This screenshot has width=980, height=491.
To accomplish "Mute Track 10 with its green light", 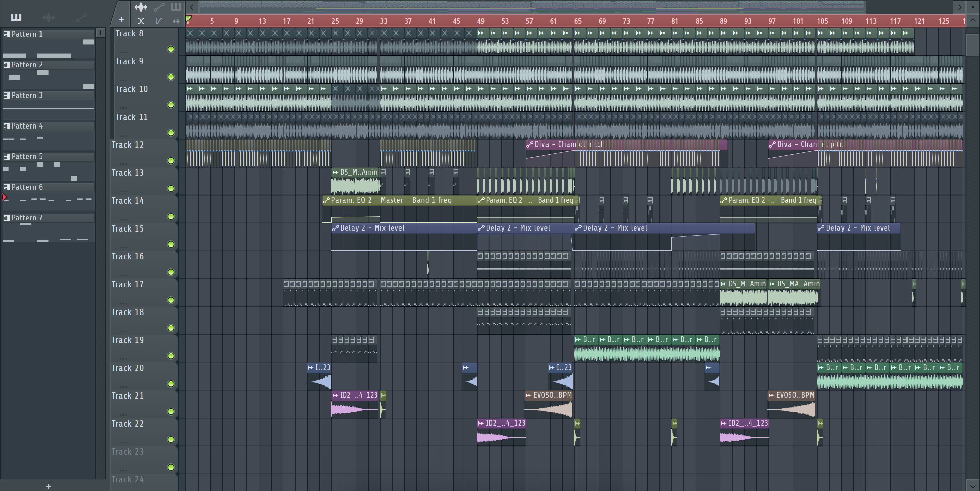I will 171,105.
